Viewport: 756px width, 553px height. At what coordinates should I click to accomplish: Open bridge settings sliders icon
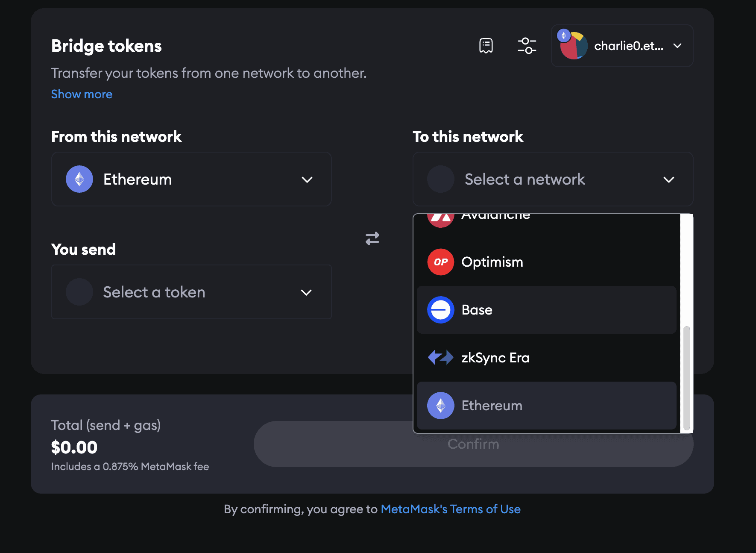coord(527,46)
